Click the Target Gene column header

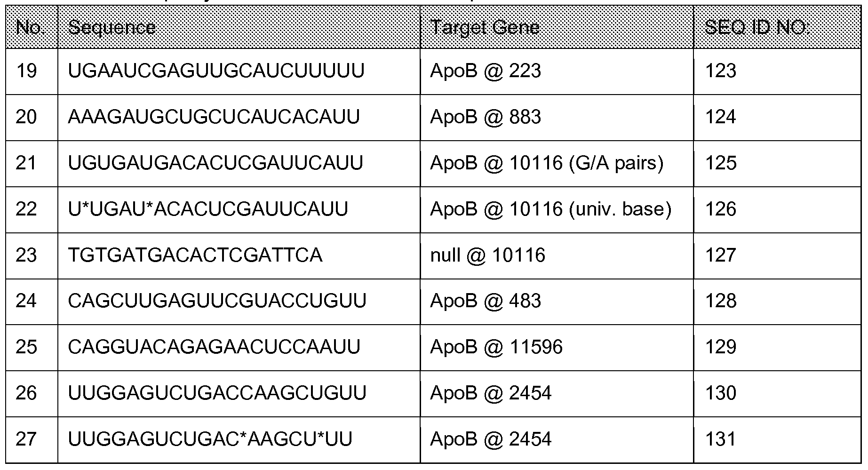click(x=485, y=28)
